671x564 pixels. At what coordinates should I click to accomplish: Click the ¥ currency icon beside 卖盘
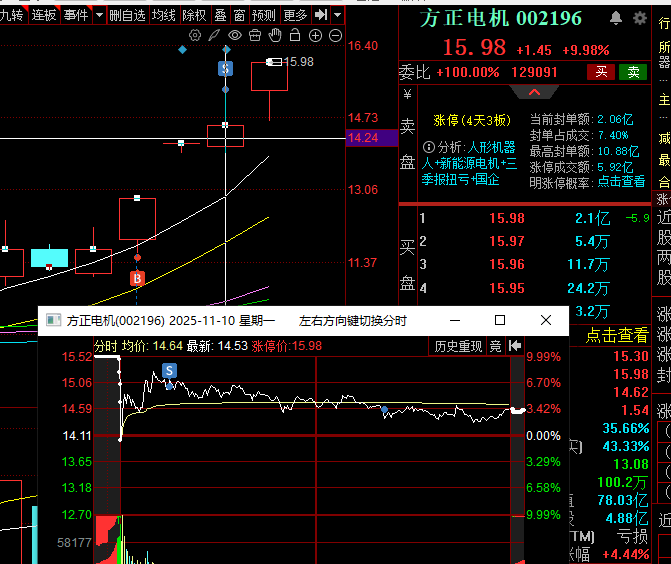tap(407, 94)
